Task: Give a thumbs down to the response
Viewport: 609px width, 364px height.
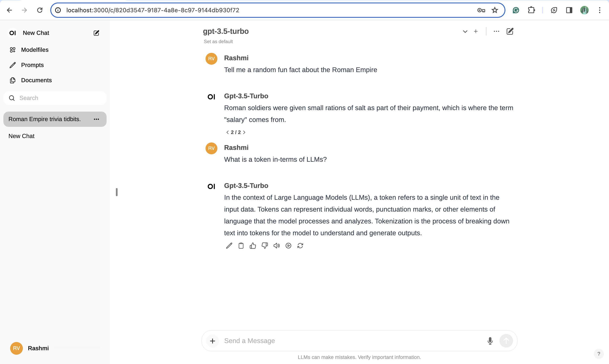Action: pyautogui.click(x=265, y=246)
